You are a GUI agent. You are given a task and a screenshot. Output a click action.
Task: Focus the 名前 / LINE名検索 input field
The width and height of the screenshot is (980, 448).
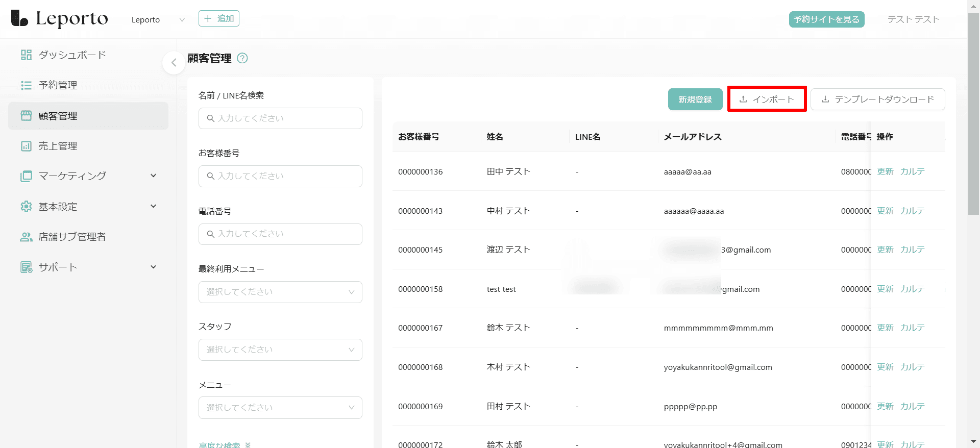[280, 118]
